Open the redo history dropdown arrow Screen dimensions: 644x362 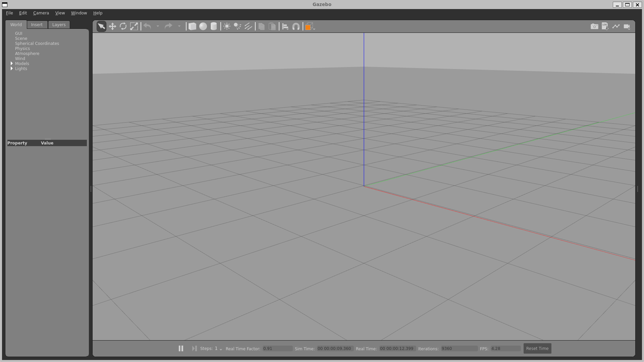click(x=179, y=26)
